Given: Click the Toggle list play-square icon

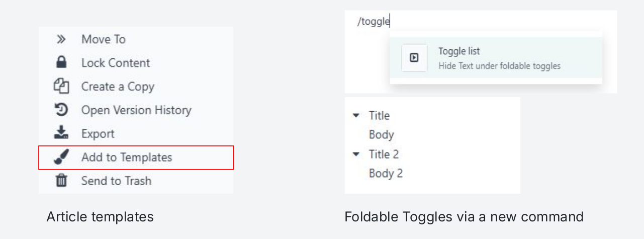Looking at the screenshot, I should pos(414,58).
